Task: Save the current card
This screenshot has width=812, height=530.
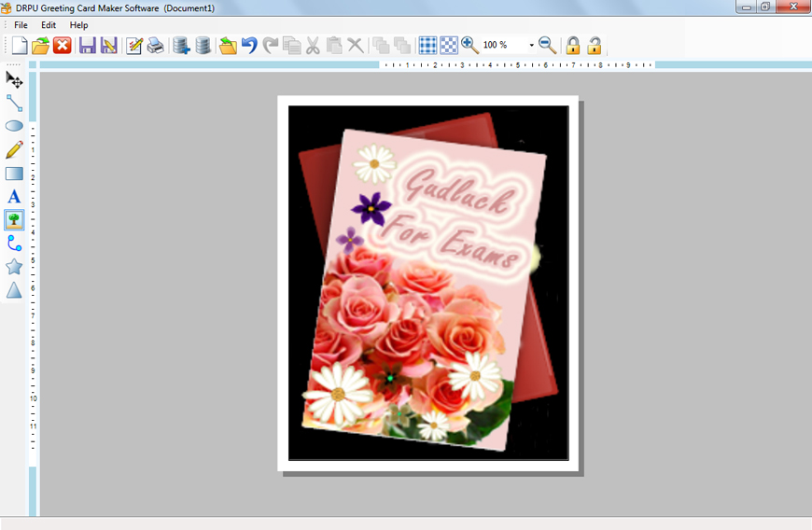Action: point(87,46)
